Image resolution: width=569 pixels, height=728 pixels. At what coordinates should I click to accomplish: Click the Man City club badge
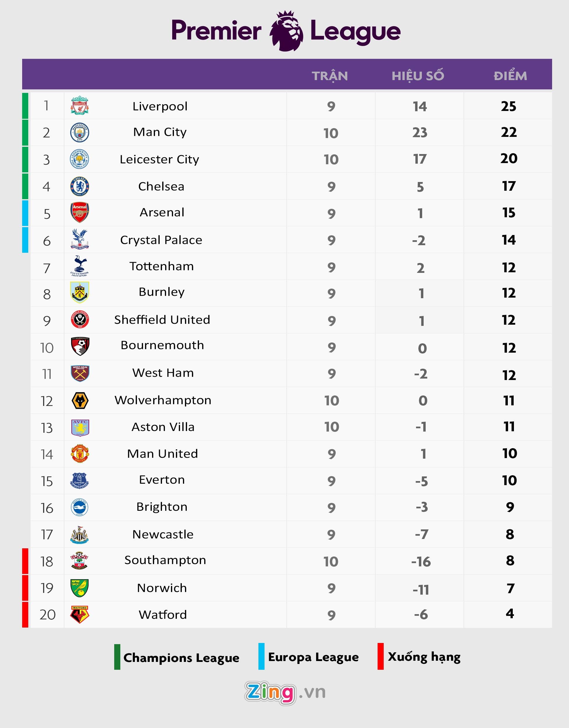tap(80, 132)
